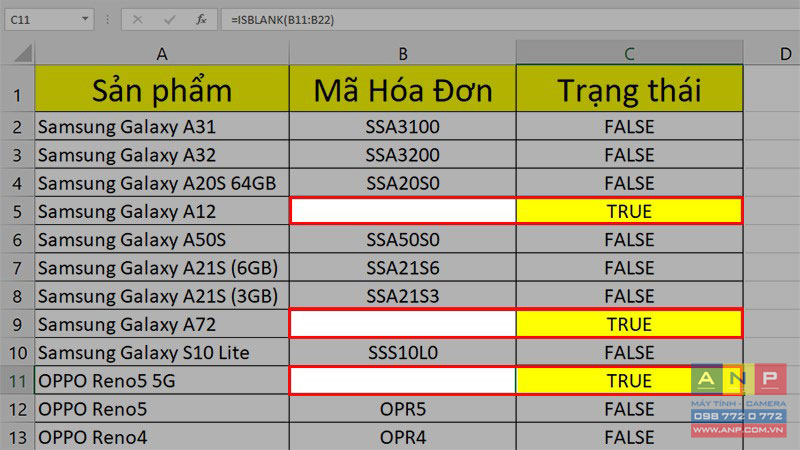
Task: Click FALSE status for OPPO Reno4
Action: point(629,437)
